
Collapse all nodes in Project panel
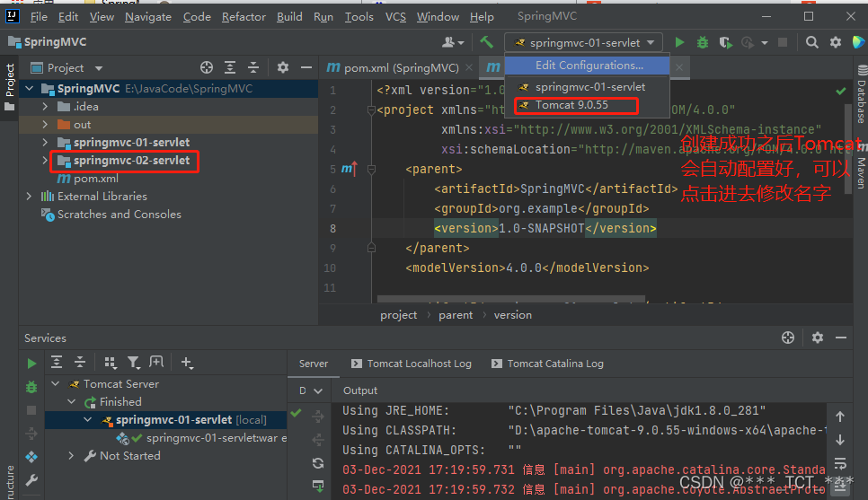pos(253,67)
